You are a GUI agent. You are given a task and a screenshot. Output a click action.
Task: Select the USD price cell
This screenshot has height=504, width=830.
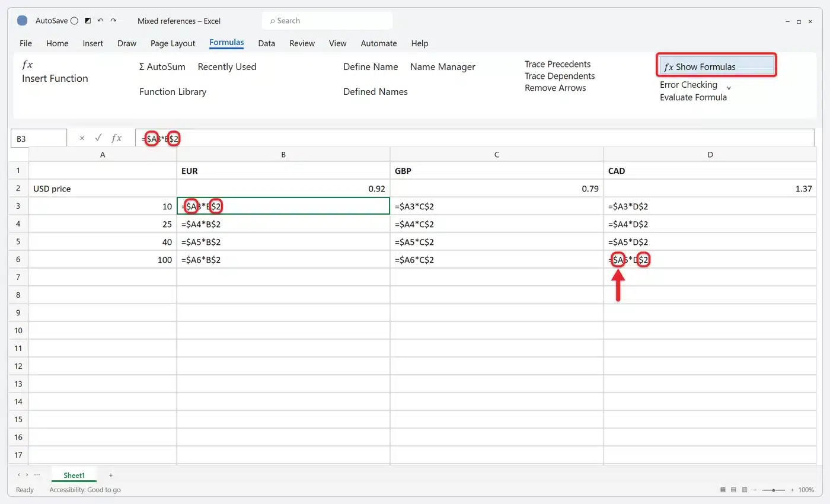103,189
